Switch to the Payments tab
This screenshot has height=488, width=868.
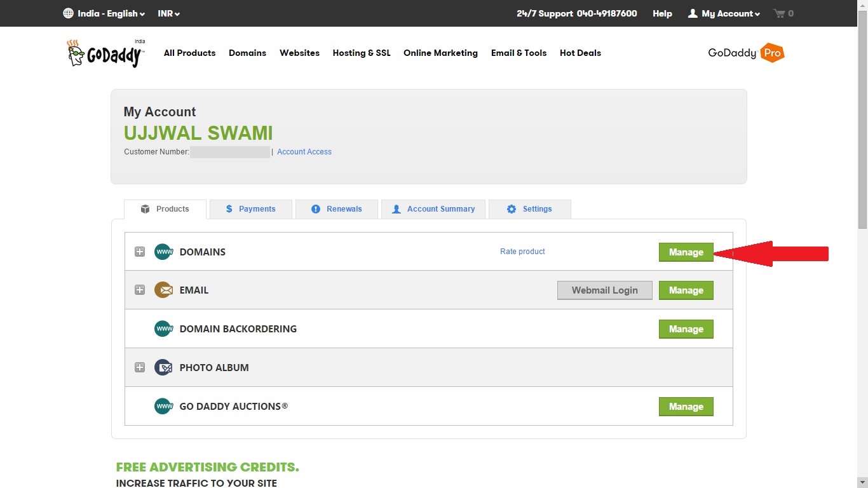251,209
